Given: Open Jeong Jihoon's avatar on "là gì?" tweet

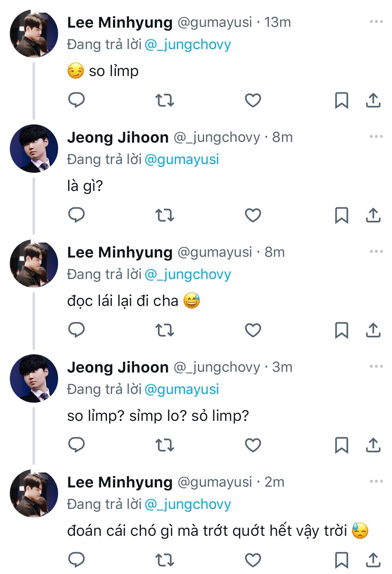Looking at the screenshot, I should 34,149.
